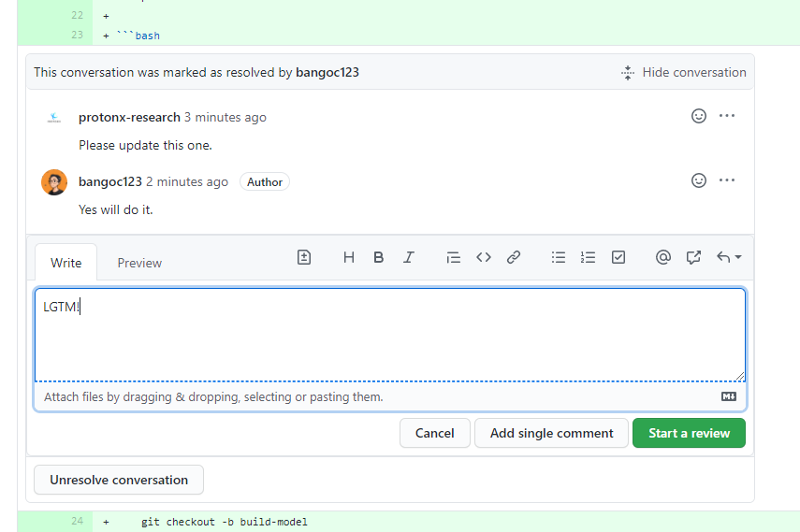Click bangoc123 avatar image
The height and width of the screenshot is (532, 800).
point(54,182)
